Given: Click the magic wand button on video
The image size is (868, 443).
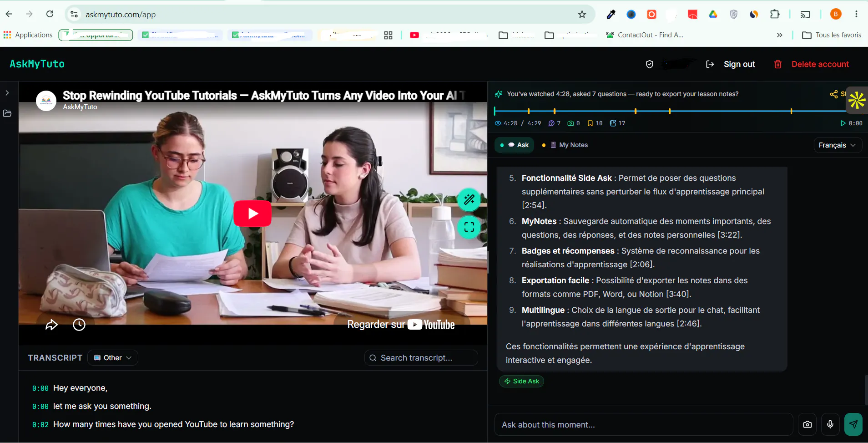Looking at the screenshot, I should [x=469, y=199].
